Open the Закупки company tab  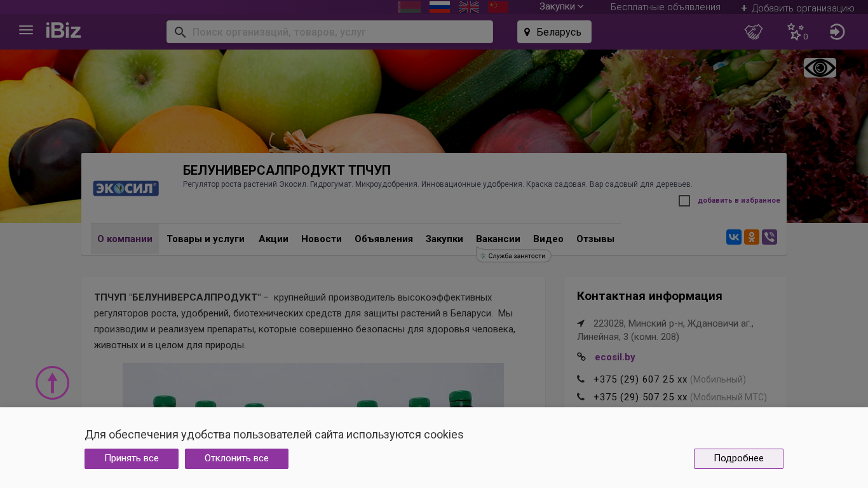click(444, 239)
